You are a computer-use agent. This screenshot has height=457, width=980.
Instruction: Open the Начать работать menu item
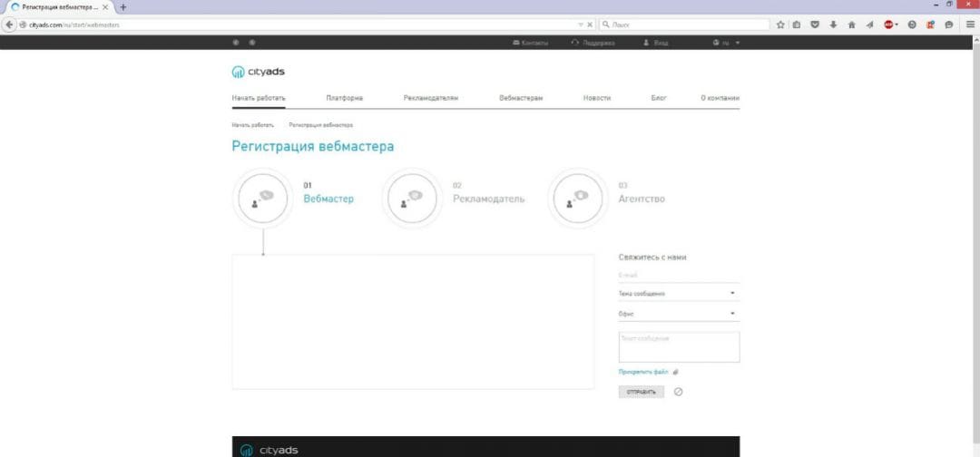click(259, 98)
